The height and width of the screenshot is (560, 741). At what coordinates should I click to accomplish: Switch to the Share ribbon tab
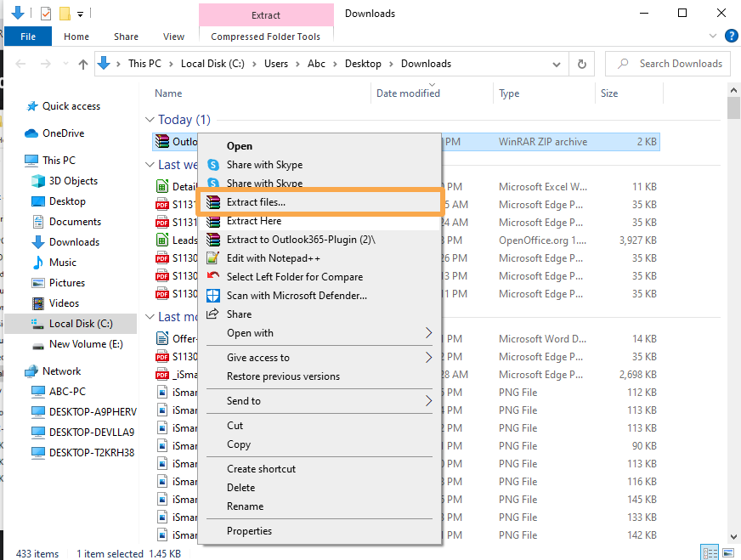tap(126, 37)
